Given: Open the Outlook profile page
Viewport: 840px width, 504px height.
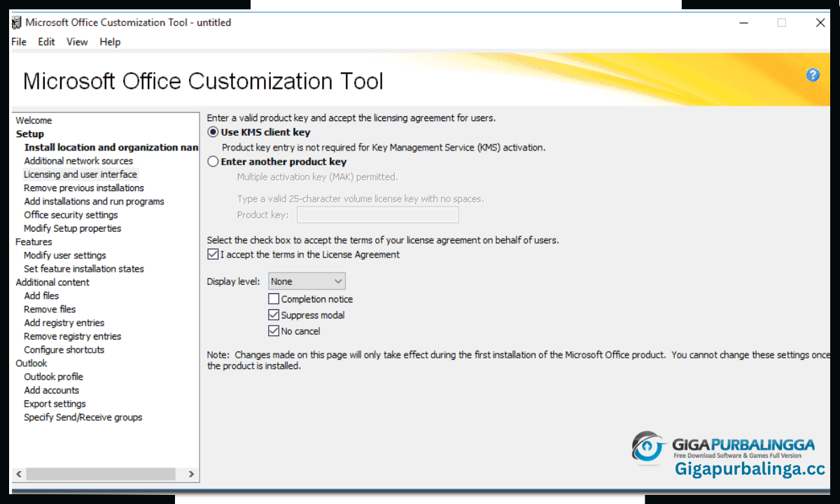Looking at the screenshot, I should pyautogui.click(x=53, y=377).
